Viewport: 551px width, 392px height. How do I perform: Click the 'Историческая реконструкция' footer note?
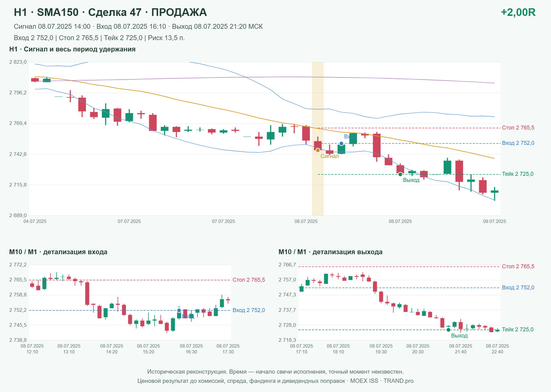[x=275, y=372]
